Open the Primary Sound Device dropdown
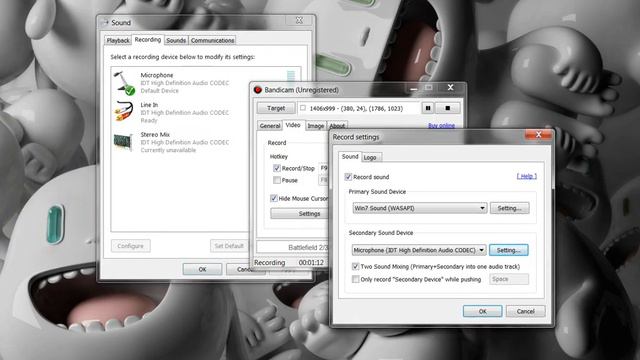The width and height of the screenshot is (640, 360). 420,208
